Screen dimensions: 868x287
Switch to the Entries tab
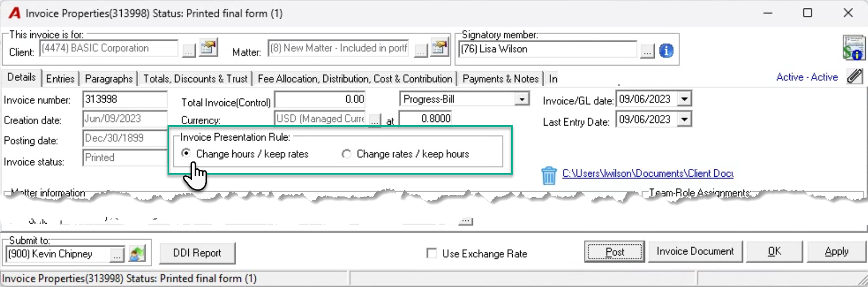click(60, 79)
